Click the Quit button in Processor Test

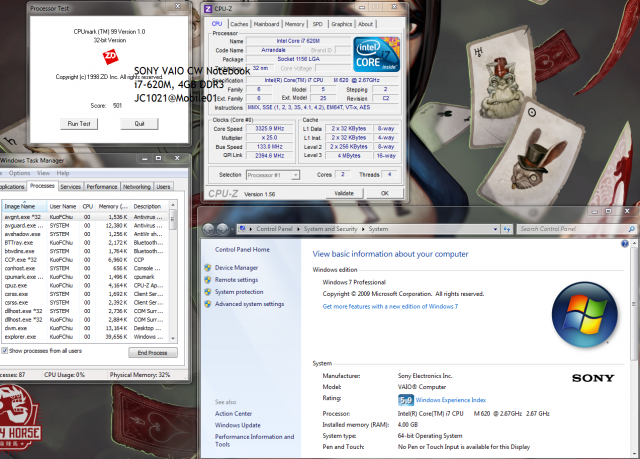(139, 124)
